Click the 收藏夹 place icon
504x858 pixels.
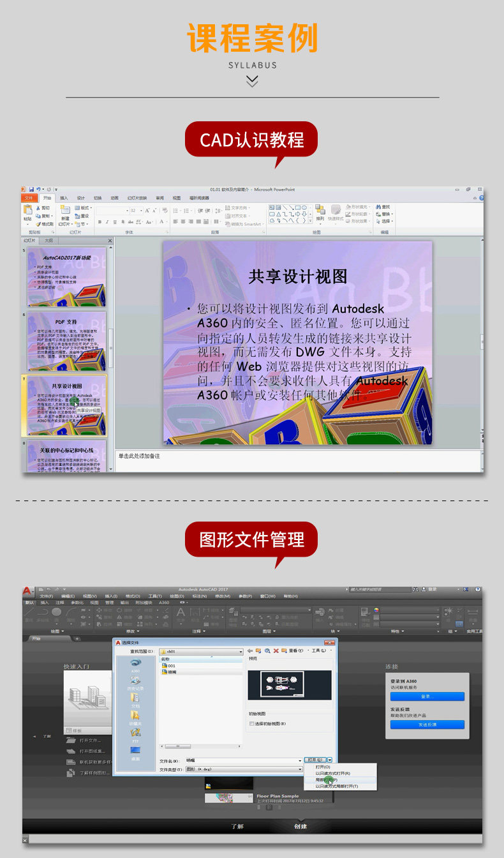point(135,718)
